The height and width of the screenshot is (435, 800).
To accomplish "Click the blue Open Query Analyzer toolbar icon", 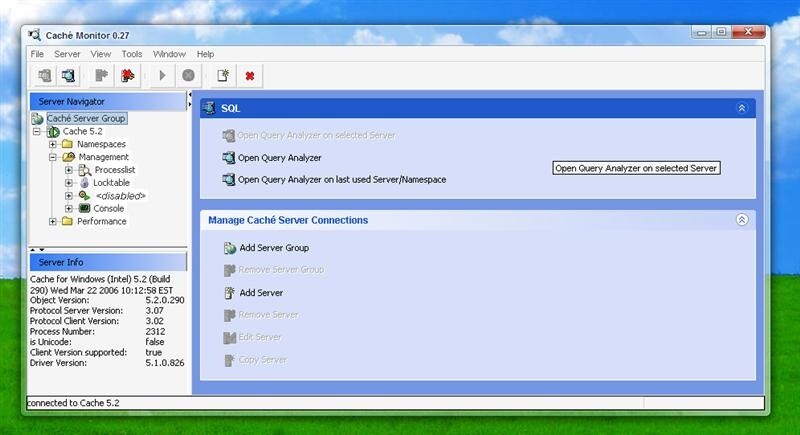I will (68, 75).
